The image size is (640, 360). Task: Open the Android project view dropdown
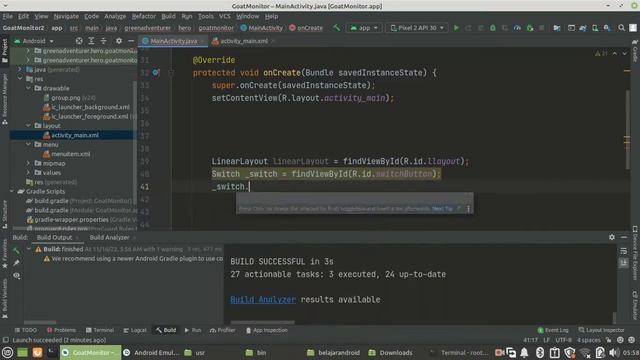click(34, 41)
